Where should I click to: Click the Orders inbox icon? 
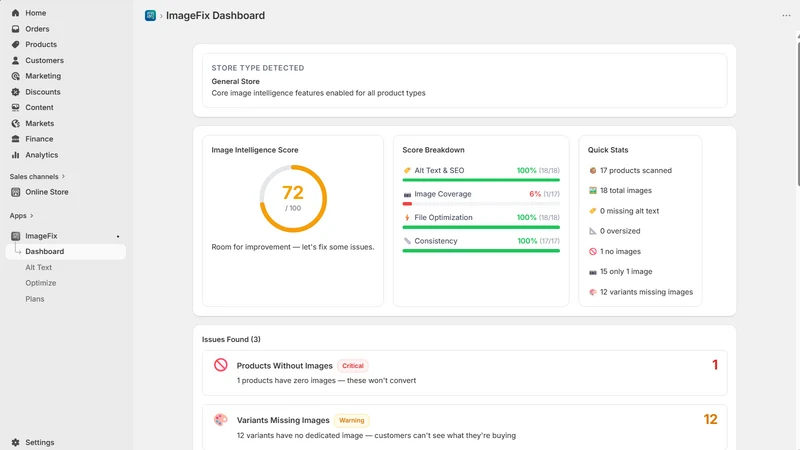(15, 29)
